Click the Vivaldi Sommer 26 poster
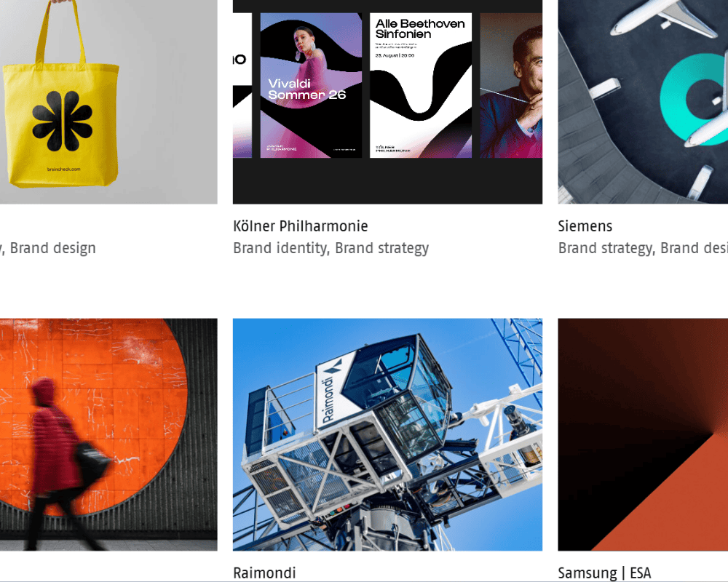The height and width of the screenshot is (582, 728). [x=311, y=85]
